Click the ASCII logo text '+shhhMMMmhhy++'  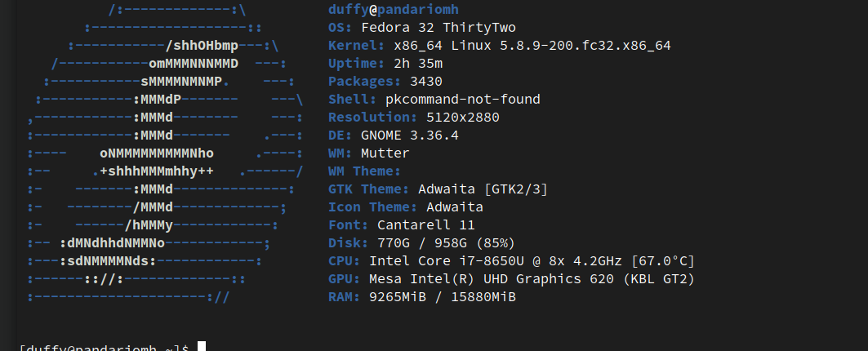point(157,171)
